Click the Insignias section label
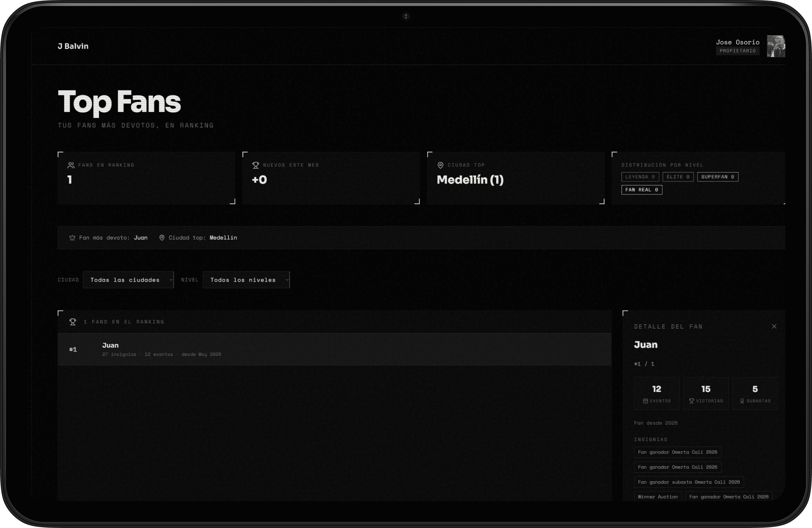 click(651, 440)
